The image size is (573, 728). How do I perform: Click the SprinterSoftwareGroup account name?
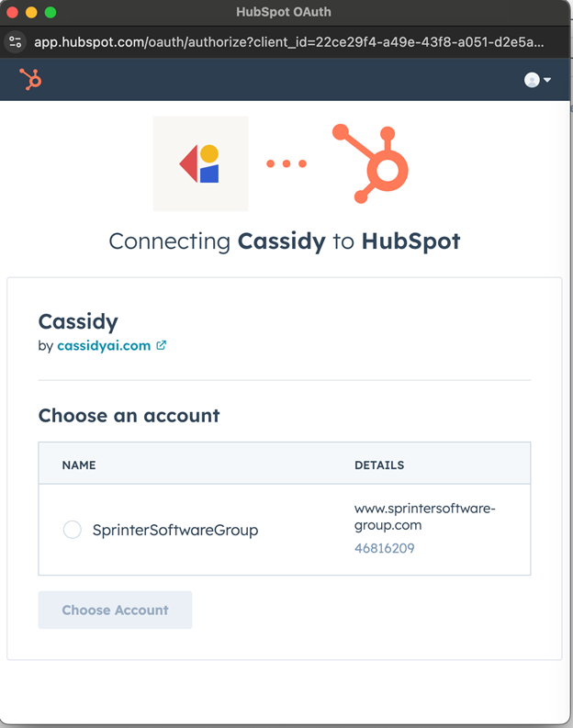[175, 530]
